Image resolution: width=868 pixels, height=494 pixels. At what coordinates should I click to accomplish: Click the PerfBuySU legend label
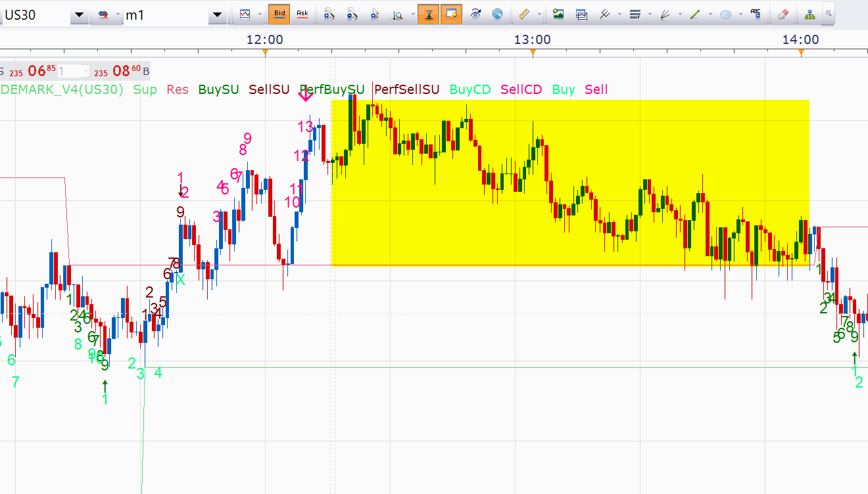(x=332, y=90)
